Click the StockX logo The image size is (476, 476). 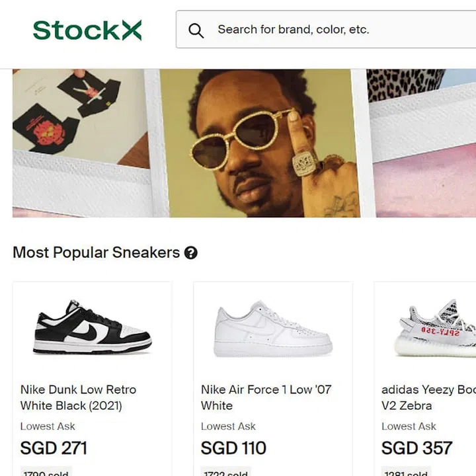87,30
